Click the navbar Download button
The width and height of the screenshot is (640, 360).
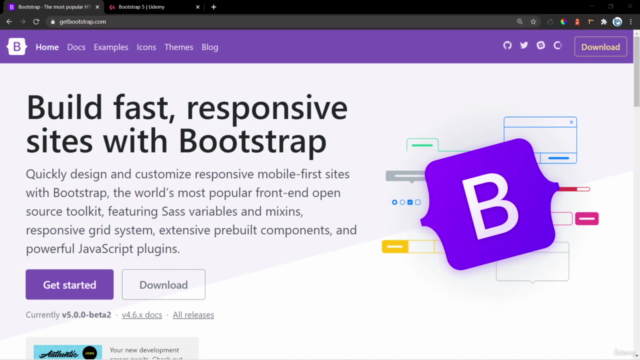tap(600, 47)
